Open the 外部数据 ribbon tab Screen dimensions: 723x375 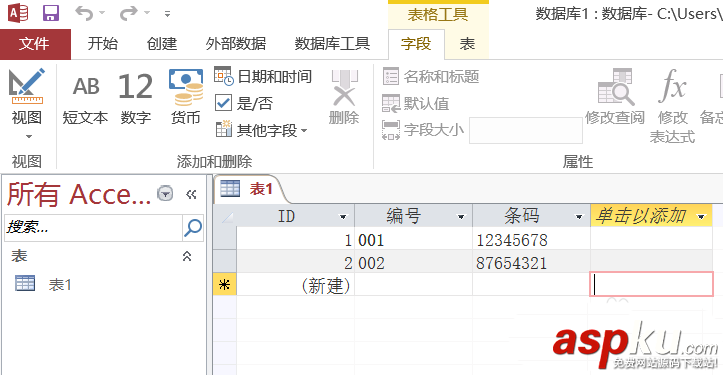(236, 44)
